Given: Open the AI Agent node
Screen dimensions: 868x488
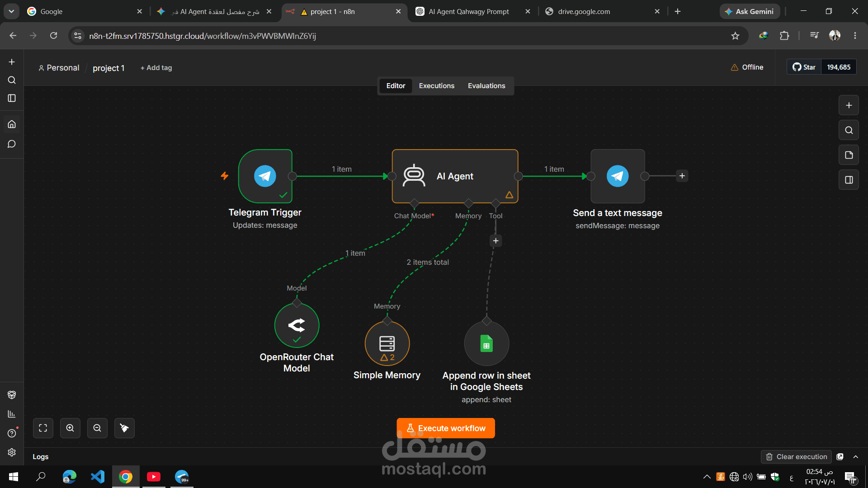Looking at the screenshot, I should 455,176.
